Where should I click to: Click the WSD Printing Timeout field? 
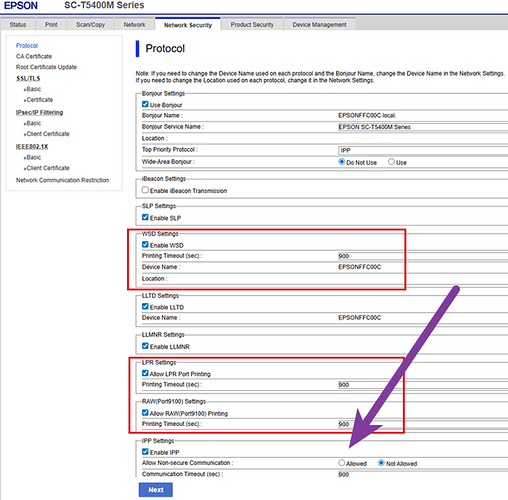click(x=423, y=256)
